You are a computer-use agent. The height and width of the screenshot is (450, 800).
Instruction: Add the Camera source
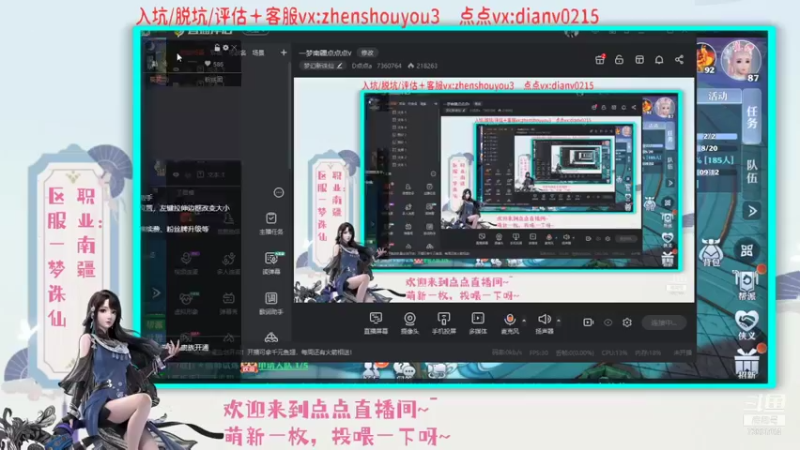409,323
